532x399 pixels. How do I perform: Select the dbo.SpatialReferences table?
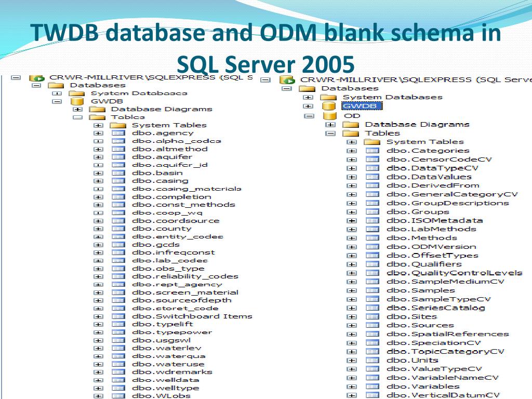pyautogui.click(x=448, y=334)
